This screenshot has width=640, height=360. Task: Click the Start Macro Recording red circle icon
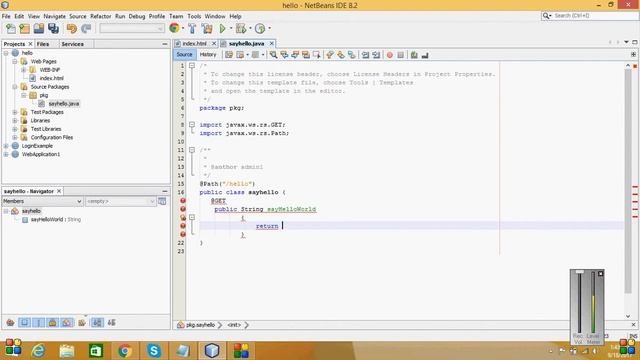[390, 55]
